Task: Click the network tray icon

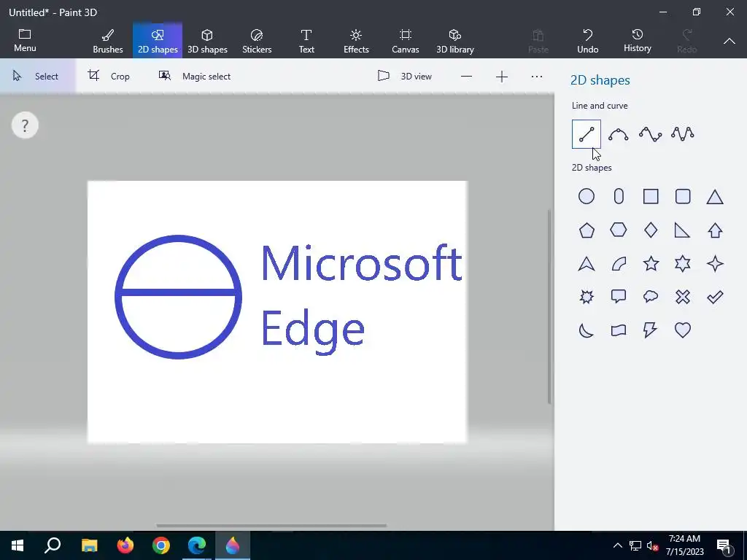Action: (x=635, y=545)
